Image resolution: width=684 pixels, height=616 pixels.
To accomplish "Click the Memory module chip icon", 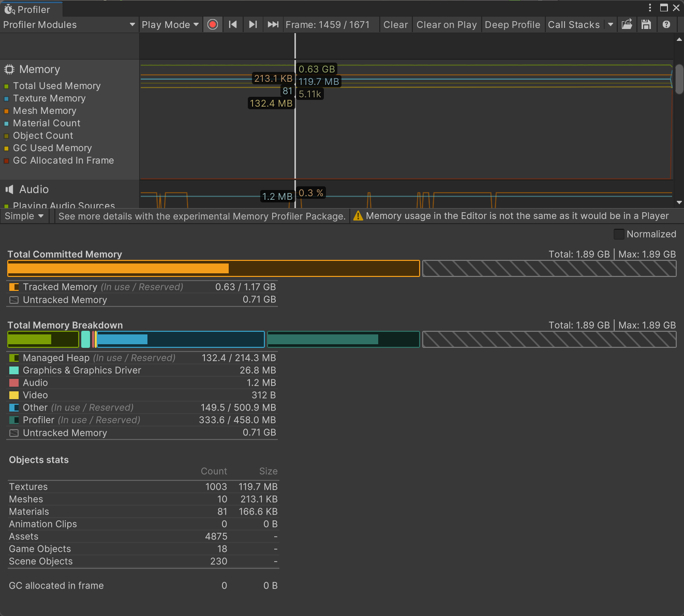I will click(9, 69).
